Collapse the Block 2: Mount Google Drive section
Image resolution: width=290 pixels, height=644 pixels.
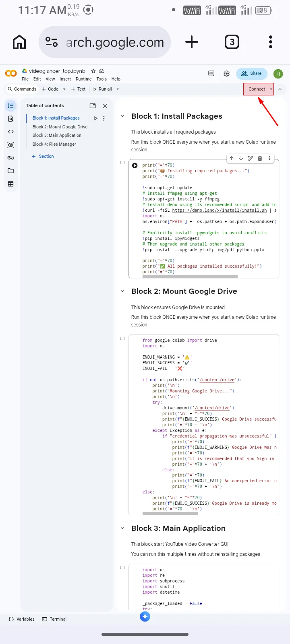[122, 291]
